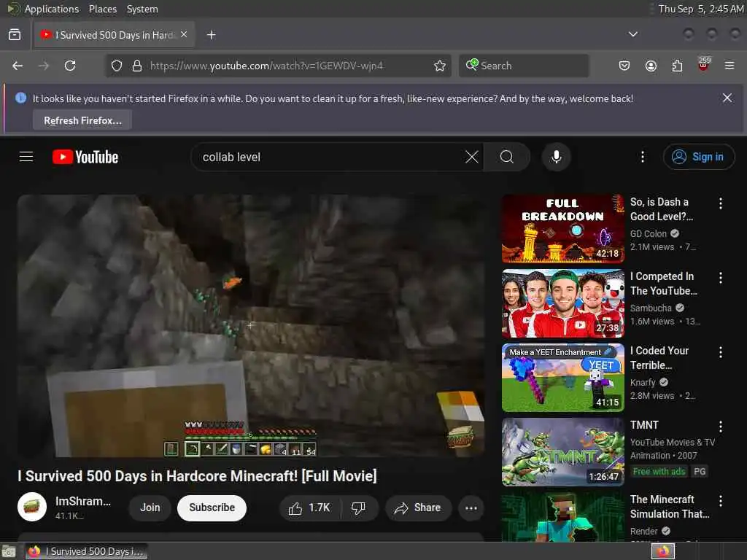Open tracking protection shield icon
The image size is (747, 560).
point(117,66)
